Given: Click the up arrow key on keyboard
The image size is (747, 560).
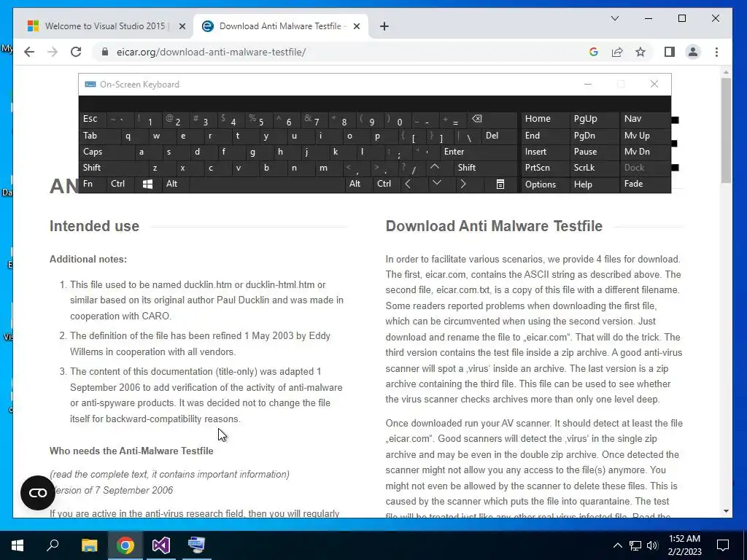Looking at the screenshot, I should tap(435, 167).
